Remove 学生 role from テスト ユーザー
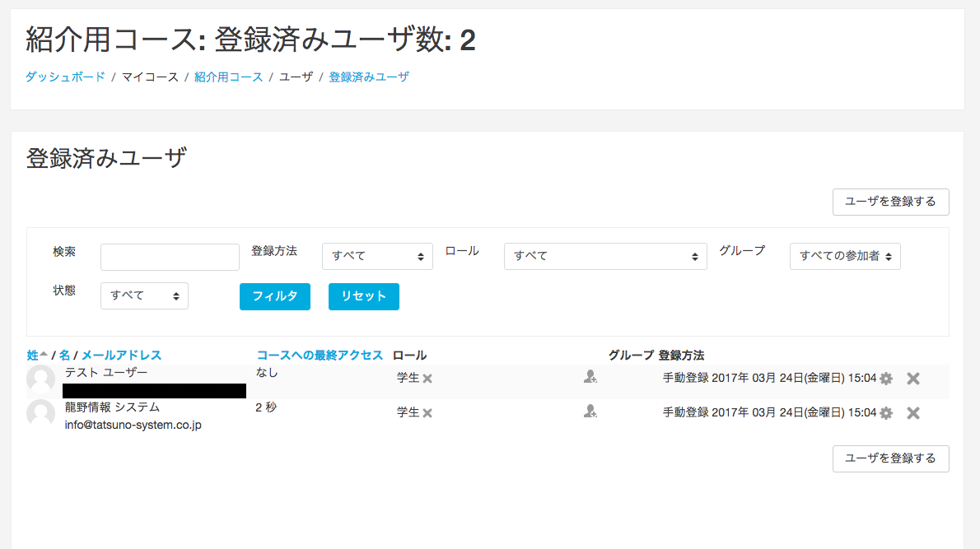 (427, 379)
